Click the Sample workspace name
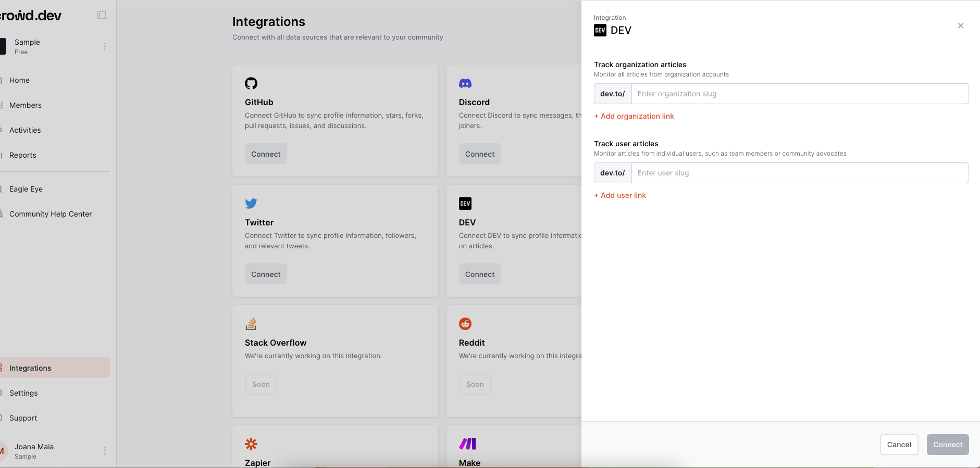Viewport: 980px width, 468px height. (27, 42)
